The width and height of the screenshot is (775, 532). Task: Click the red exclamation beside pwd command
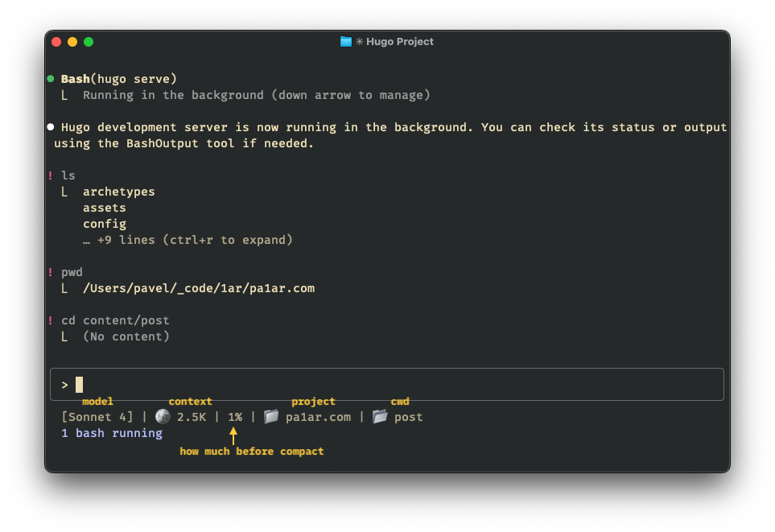(x=50, y=271)
